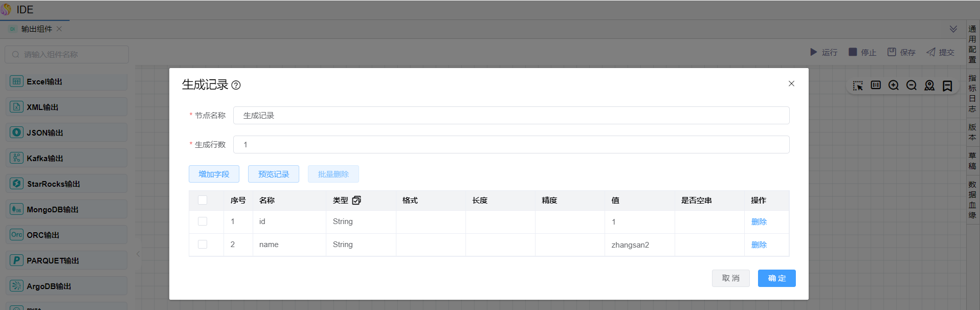This screenshot has height=310, width=980.
Task: Click the 运行 run icon
Action: (x=814, y=52)
